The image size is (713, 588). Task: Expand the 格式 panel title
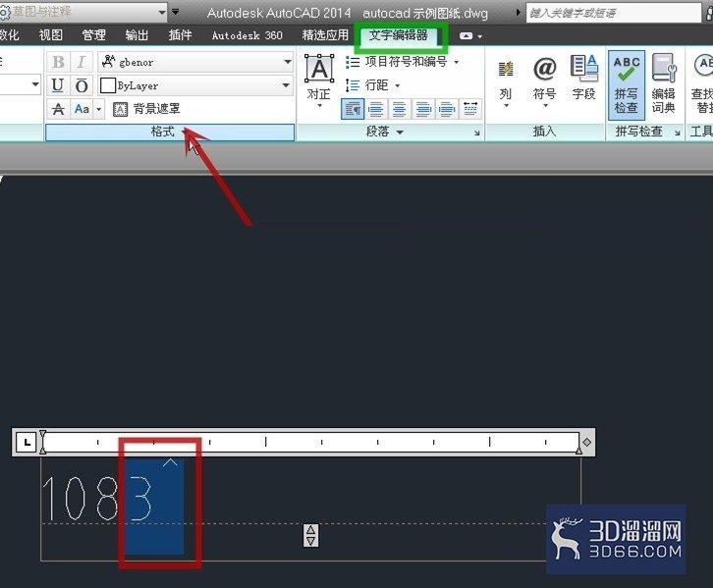(x=170, y=132)
